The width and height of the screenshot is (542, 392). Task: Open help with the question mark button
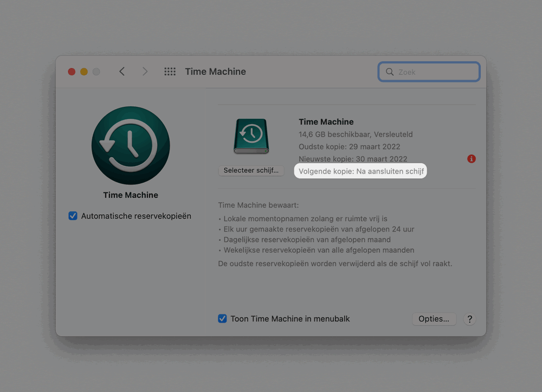pos(469,319)
